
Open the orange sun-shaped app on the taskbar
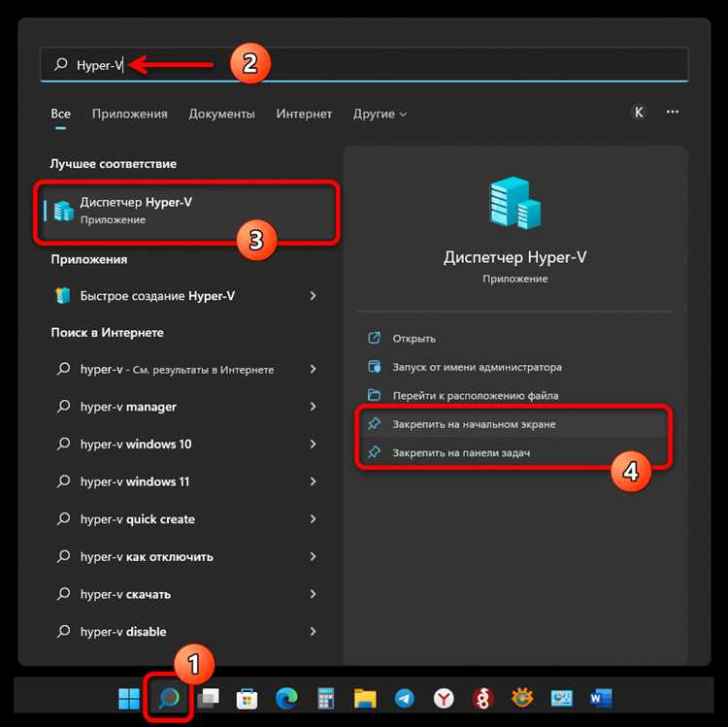tap(522, 698)
